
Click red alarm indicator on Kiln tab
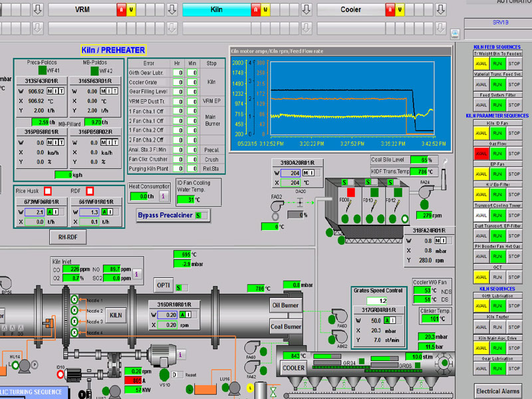tap(255, 10)
